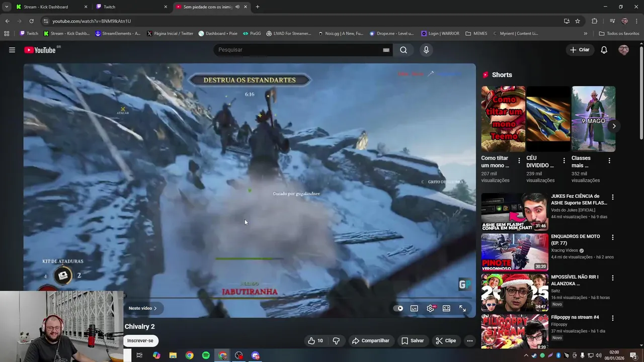The width and height of the screenshot is (644, 362).
Task: Open the MEMES bookmark folder
Action: point(476,34)
